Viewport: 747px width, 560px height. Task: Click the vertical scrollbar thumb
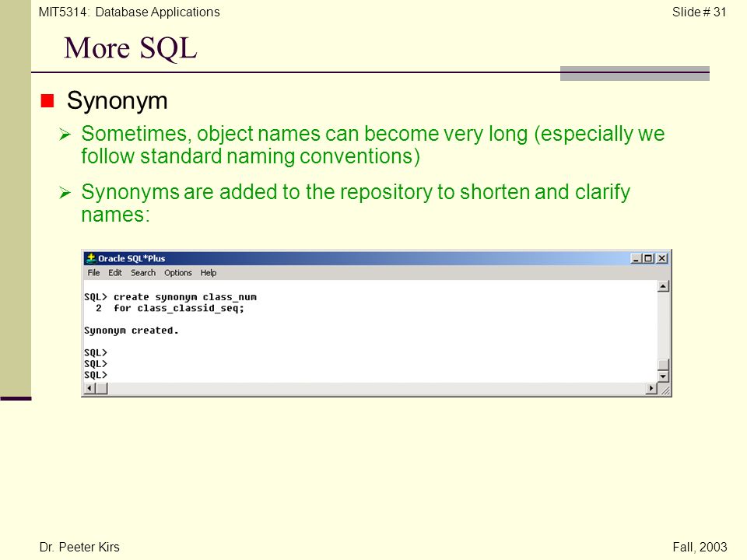tap(663, 365)
